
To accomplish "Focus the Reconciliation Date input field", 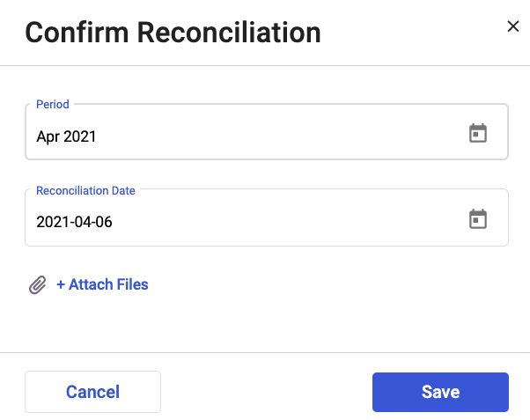I will pyautogui.click(x=267, y=217).
